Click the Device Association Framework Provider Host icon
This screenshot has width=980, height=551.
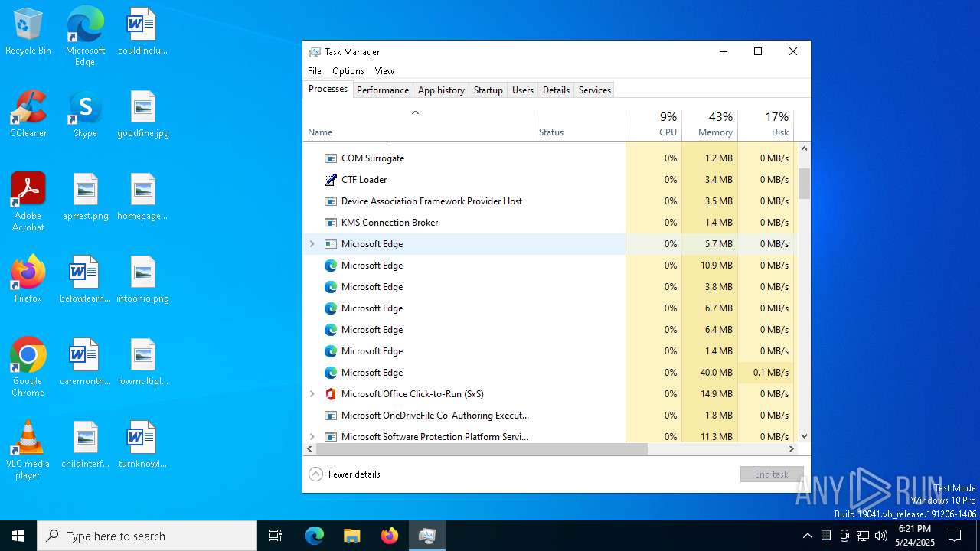pos(331,201)
